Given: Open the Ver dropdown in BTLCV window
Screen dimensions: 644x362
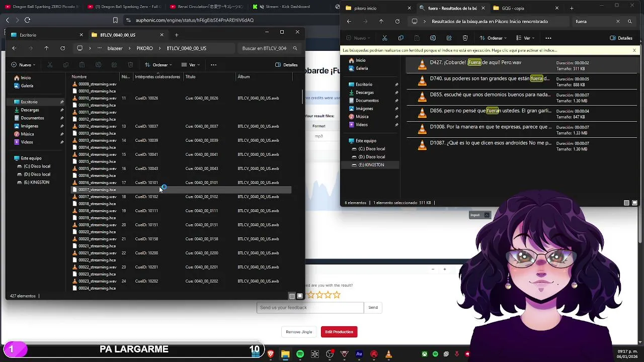Looking at the screenshot, I should click(191, 65).
